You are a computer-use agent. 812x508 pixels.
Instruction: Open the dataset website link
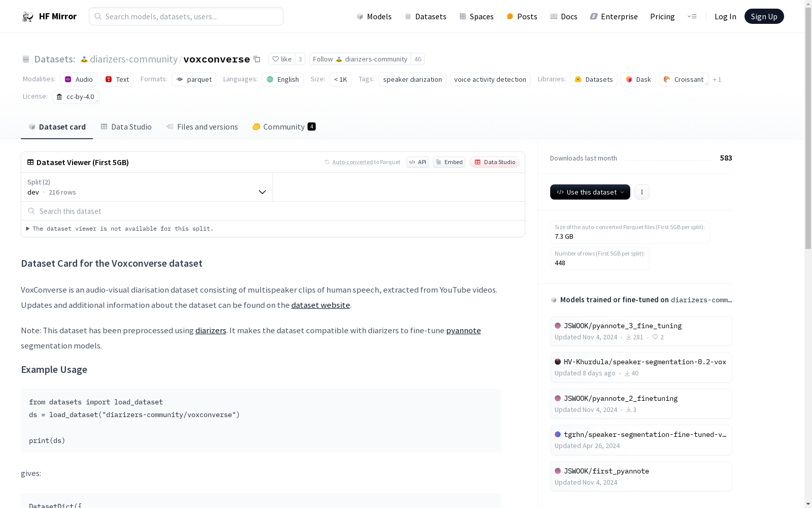pyautogui.click(x=321, y=305)
